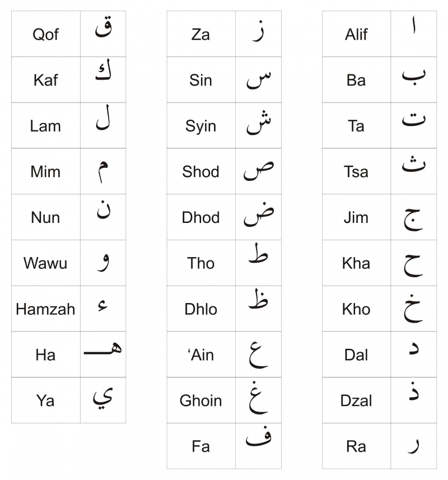Click the "Wawu" text label
Screen dimensions: 448x480
tap(45, 263)
